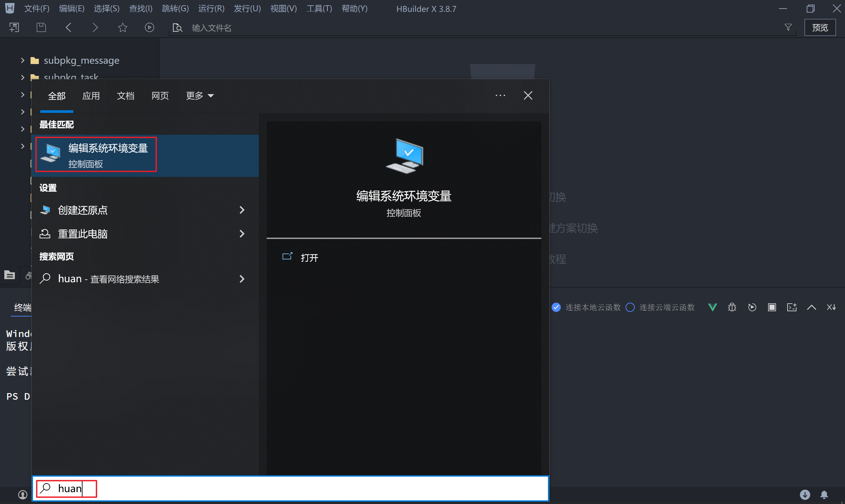The height and width of the screenshot is (504, 845).
Task: Select 连接本地云函数 radio option
Action: click(x=556, y=307)
